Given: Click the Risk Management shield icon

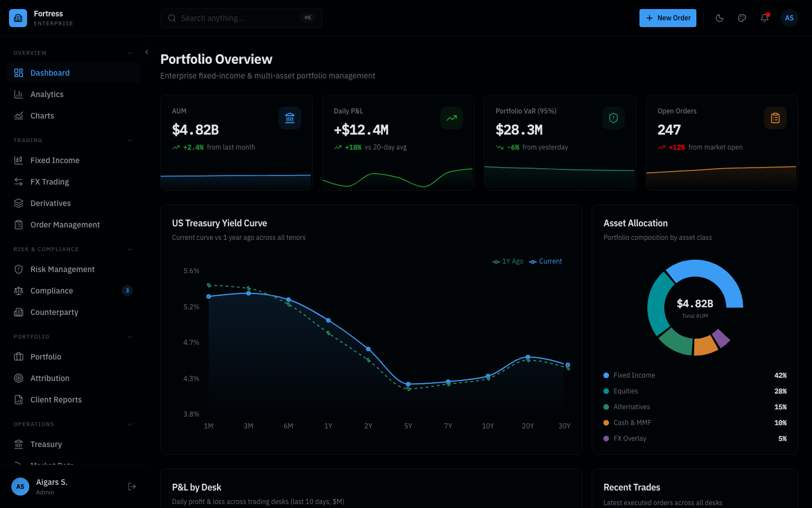Looking at the screenshot, I should click(x=19, y=269).
